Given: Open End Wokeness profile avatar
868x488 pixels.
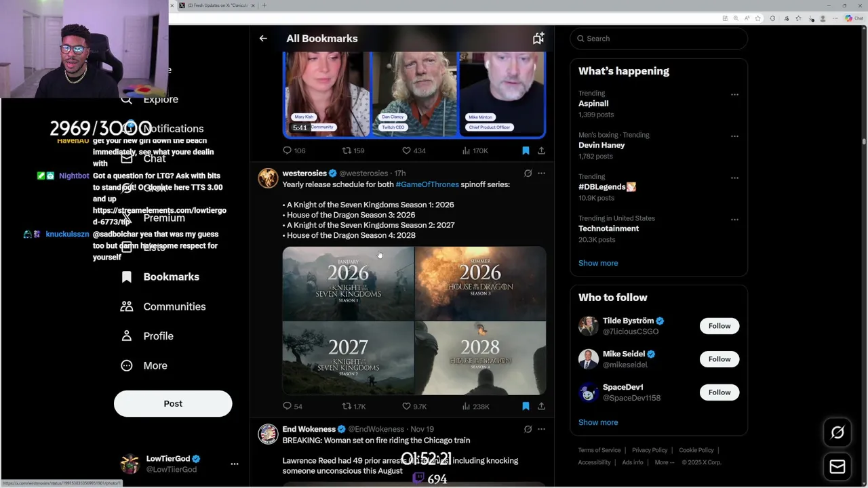Looking at the screenshot, I should [268, 434].
